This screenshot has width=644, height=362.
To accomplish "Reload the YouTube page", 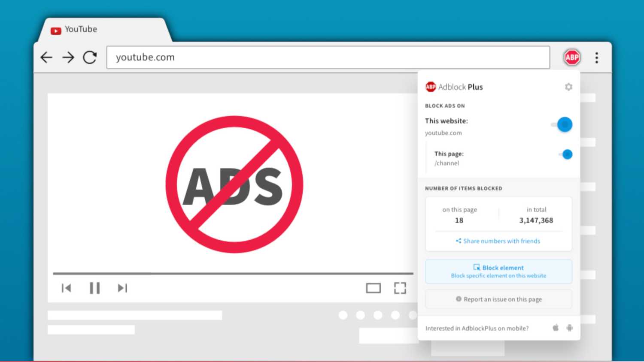I will click(90, 57).
